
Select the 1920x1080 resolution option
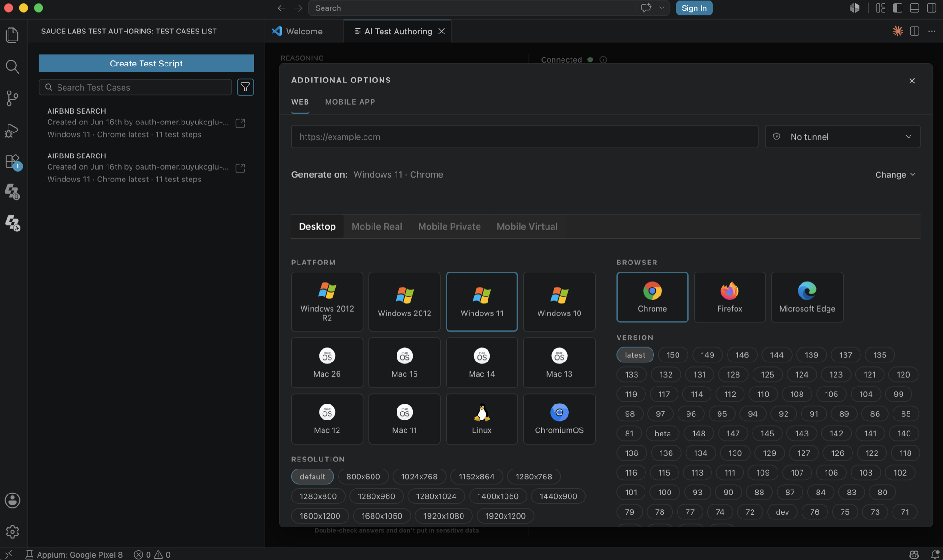pos(444,516)
